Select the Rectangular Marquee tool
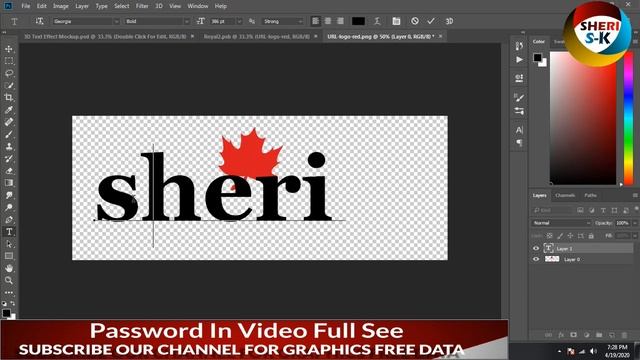The height and width of the screenshot is (360, 640). [x=9, y=61]
